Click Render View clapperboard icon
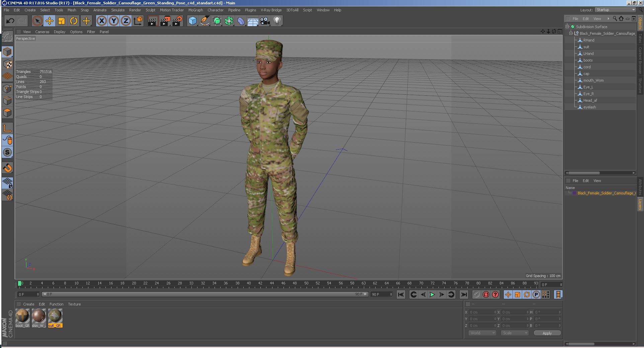644x348 pixels. [x=153, y=21]
